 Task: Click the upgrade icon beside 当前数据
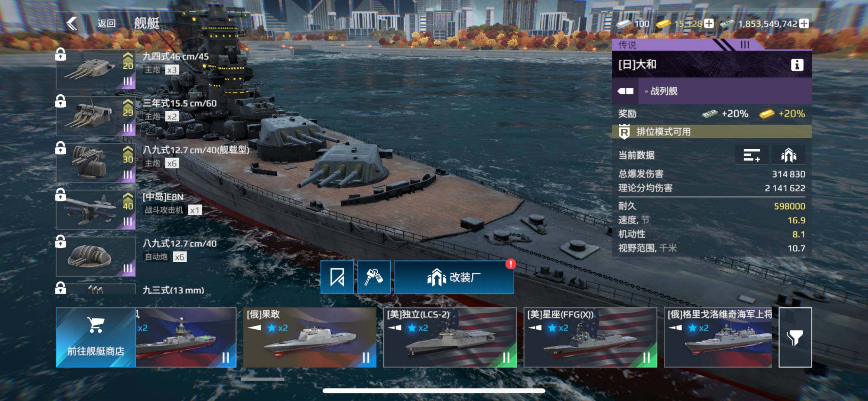[789, 155]
